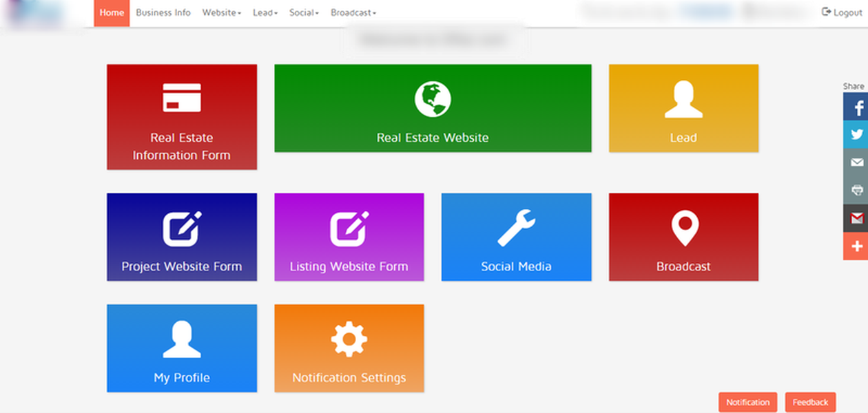Share via Gmail icon in sidebar

pos(856,218)
